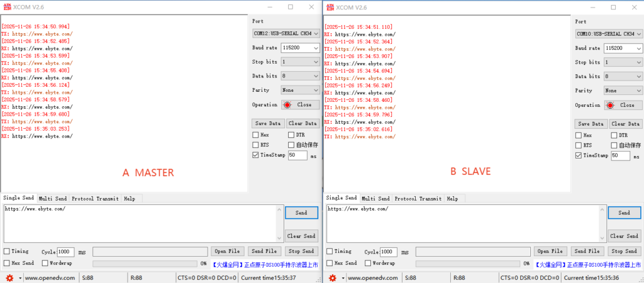Click the Cycle ms input field in right window
Image resolution: width=644 pixels, height=283 pixels.
tap(388, 252)
